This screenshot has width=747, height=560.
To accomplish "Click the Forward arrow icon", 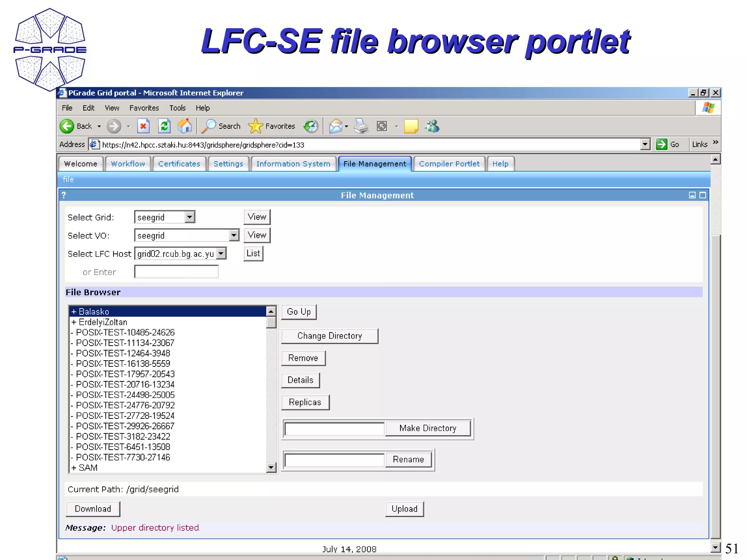I will (114, 126).
